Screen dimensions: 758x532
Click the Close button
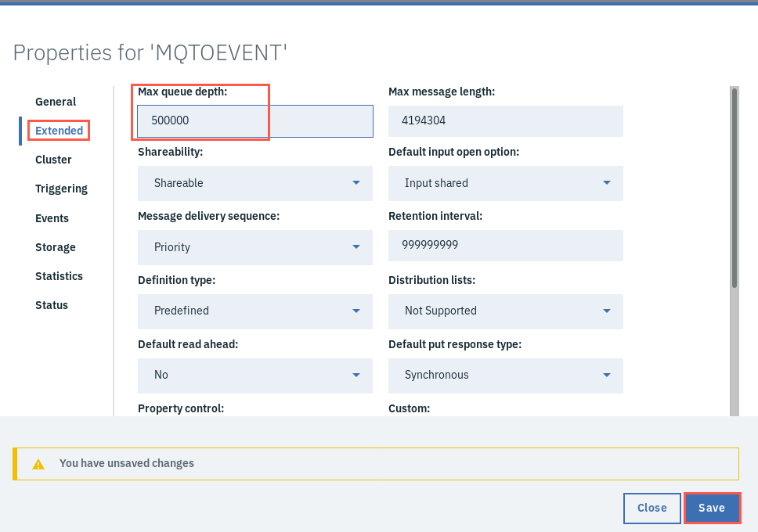[x=652, y=508]
